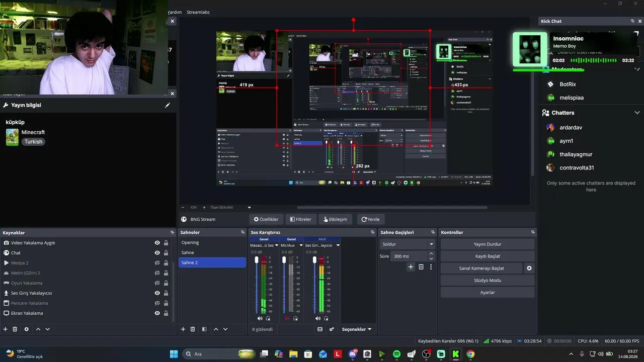Adjust the Mic/Aux volume slider
The height and width of the screenshot is (362, 644).
(284, 260)
